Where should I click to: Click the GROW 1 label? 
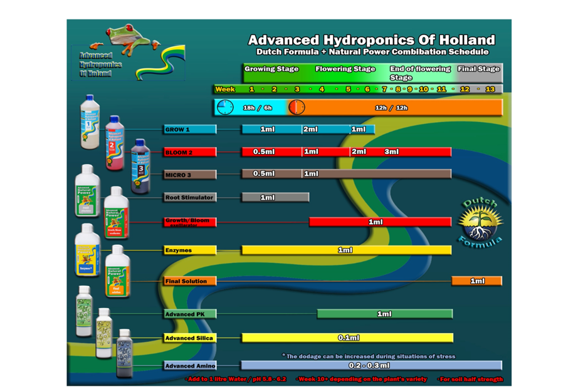point(190,129)
